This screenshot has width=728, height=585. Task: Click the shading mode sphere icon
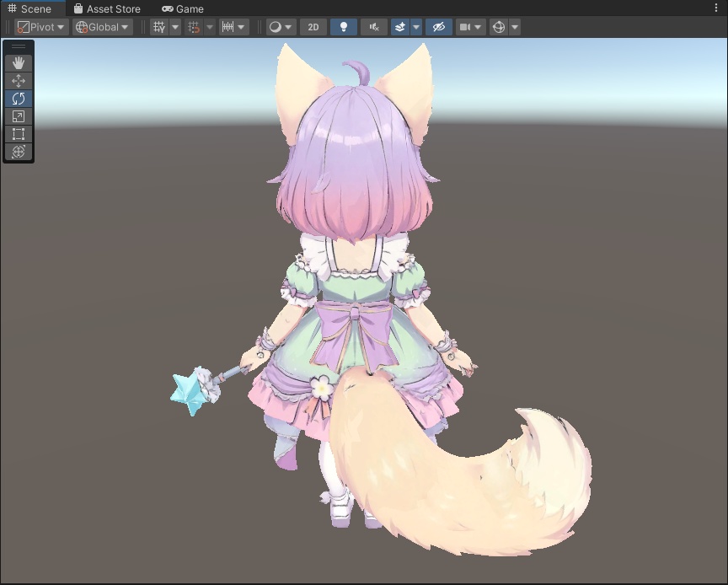[274, 26]
